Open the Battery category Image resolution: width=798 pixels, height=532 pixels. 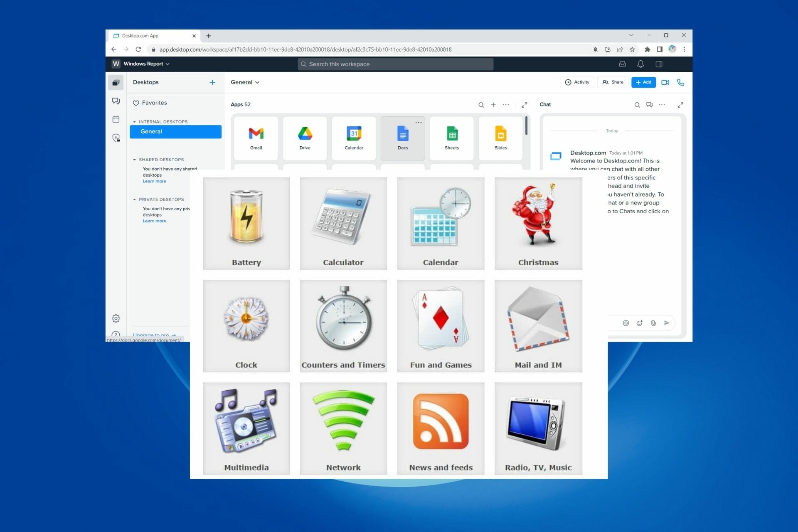point(246,223)
